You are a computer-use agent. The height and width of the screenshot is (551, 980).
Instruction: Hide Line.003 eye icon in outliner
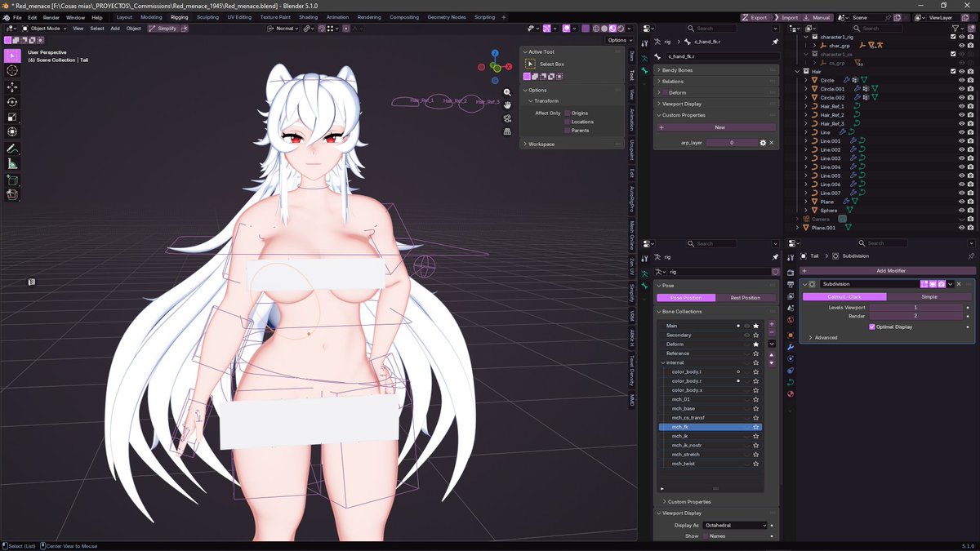point(961,158)
